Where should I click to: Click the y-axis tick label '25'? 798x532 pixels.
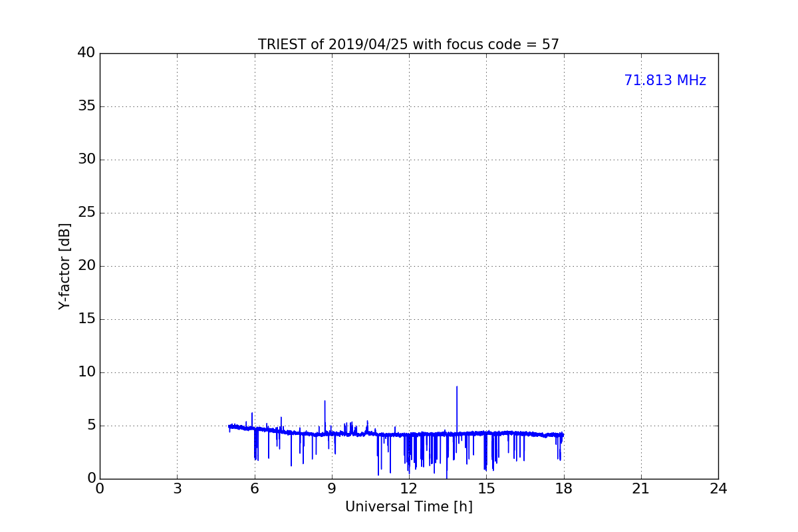click(x=86, y=213)
